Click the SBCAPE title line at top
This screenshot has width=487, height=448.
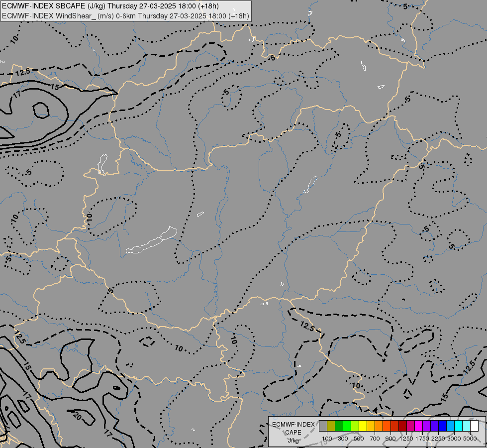[x=110, y=6]
